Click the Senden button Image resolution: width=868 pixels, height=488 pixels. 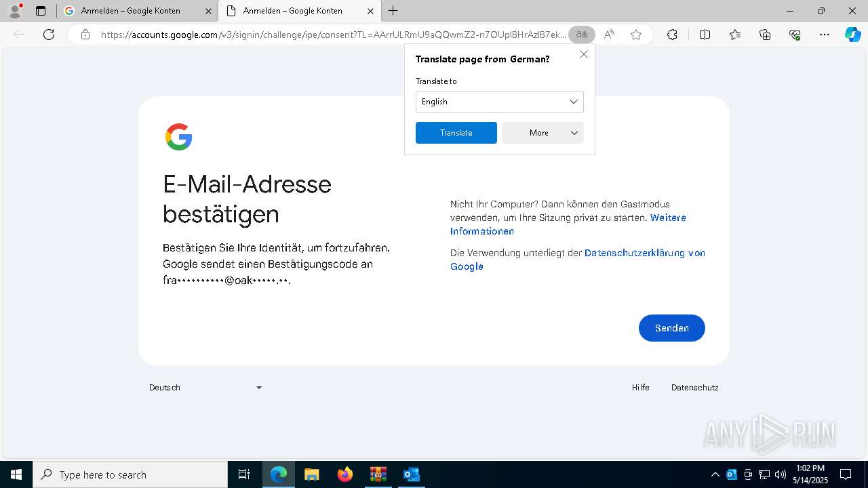tap(671, 328)
